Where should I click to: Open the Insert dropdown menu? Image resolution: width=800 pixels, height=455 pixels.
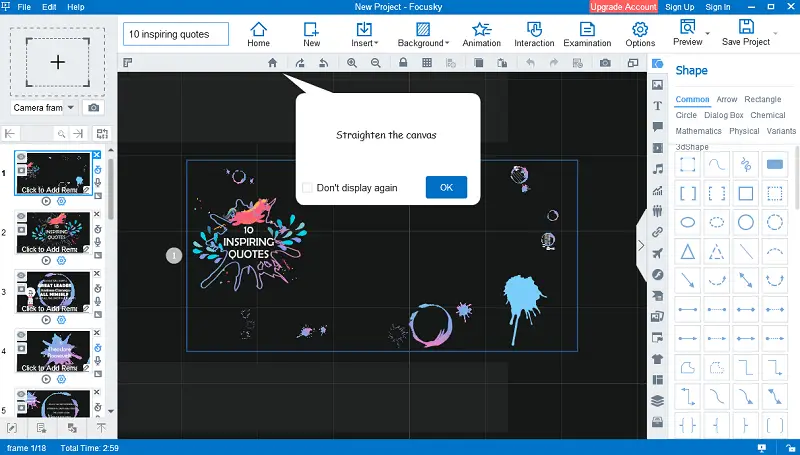(x=364, y=34)
